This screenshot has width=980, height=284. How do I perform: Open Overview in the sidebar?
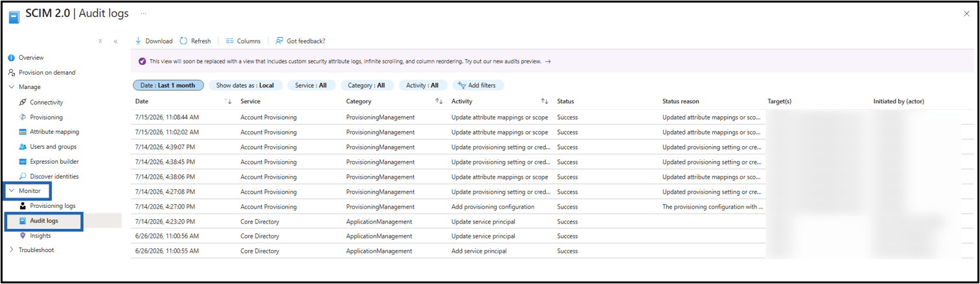(x=31, y=58)
